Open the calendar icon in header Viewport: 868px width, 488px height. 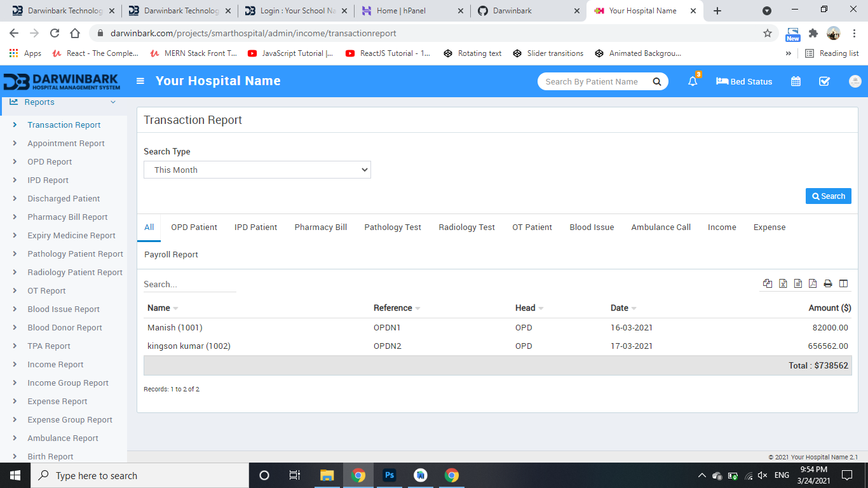[796, 81]
